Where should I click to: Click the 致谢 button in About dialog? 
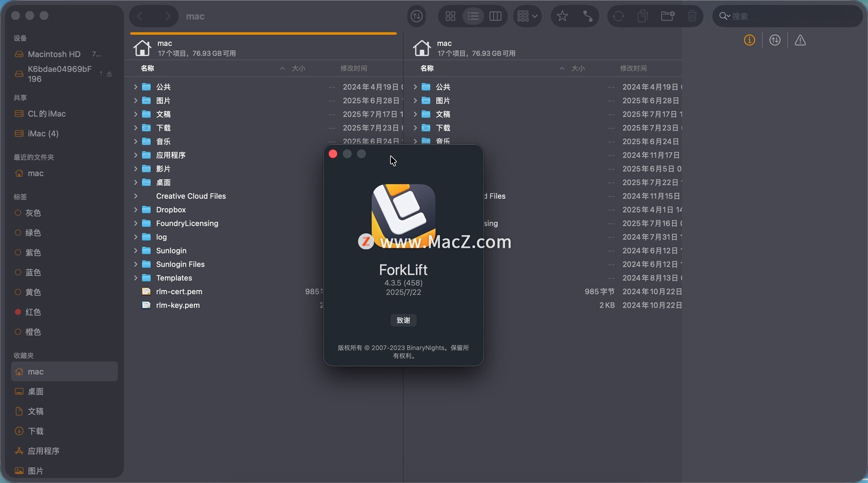click(403, 320)
